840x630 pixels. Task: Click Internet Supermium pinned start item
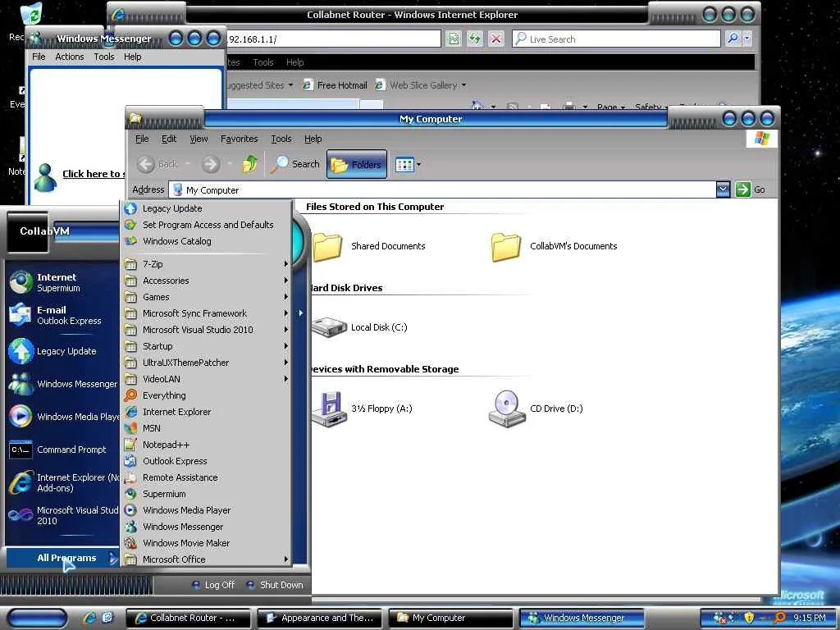tap(62, 282)
